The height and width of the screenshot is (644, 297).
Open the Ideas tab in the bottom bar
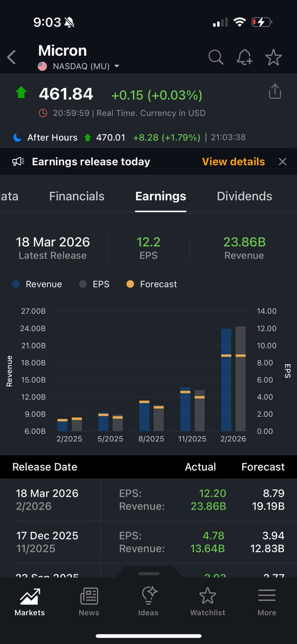coord(148,602)
